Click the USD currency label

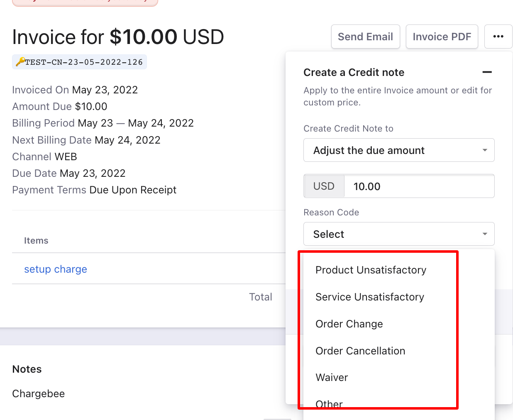[324, 186]
